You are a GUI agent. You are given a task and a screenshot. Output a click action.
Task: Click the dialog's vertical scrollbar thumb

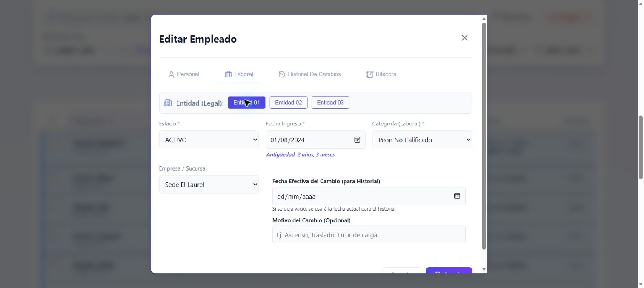click(484, 136)
